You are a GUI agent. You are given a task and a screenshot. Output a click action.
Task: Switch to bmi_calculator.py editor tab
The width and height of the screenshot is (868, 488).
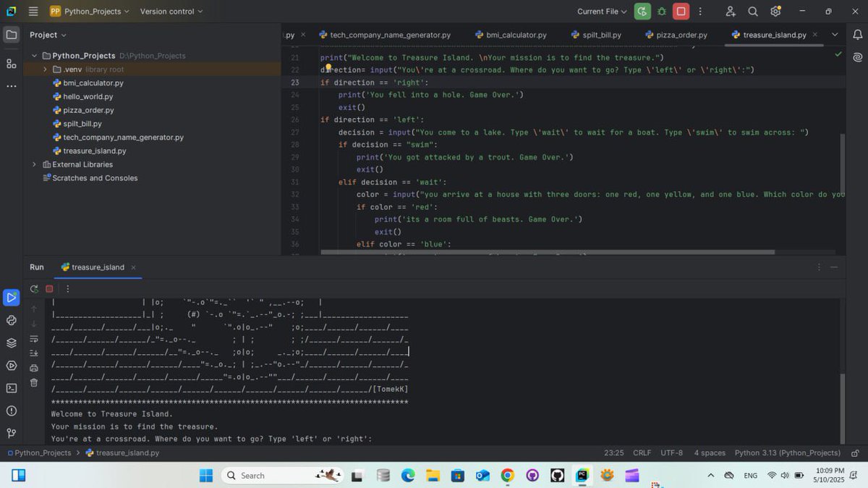[x=511, y=35]
